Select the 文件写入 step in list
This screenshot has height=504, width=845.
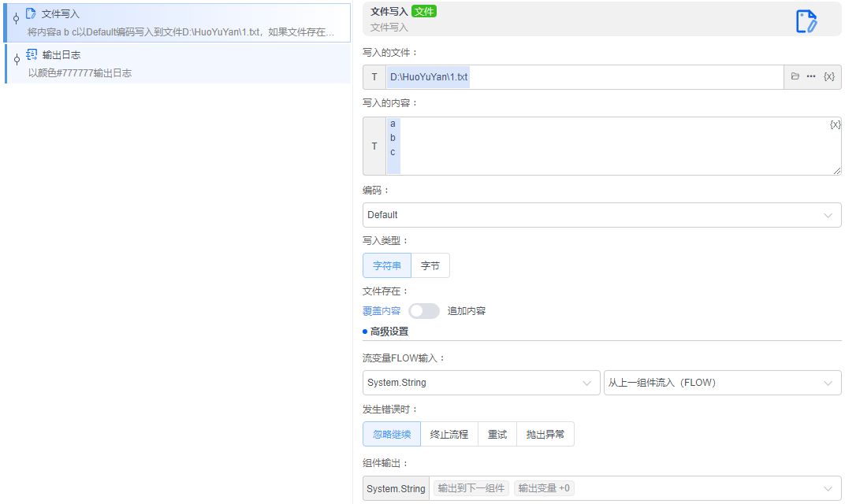click(x=177, y=22)
